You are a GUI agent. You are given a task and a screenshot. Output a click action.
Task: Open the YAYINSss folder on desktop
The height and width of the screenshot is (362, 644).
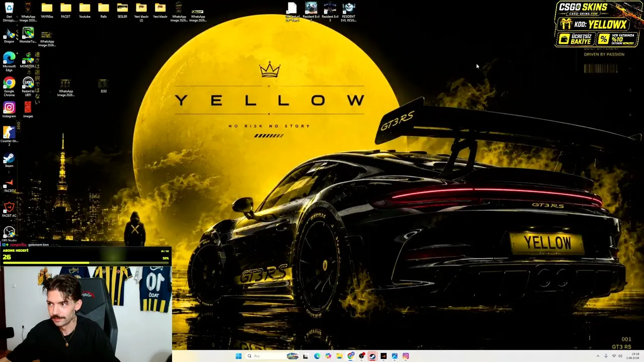[x=47, y=11]
